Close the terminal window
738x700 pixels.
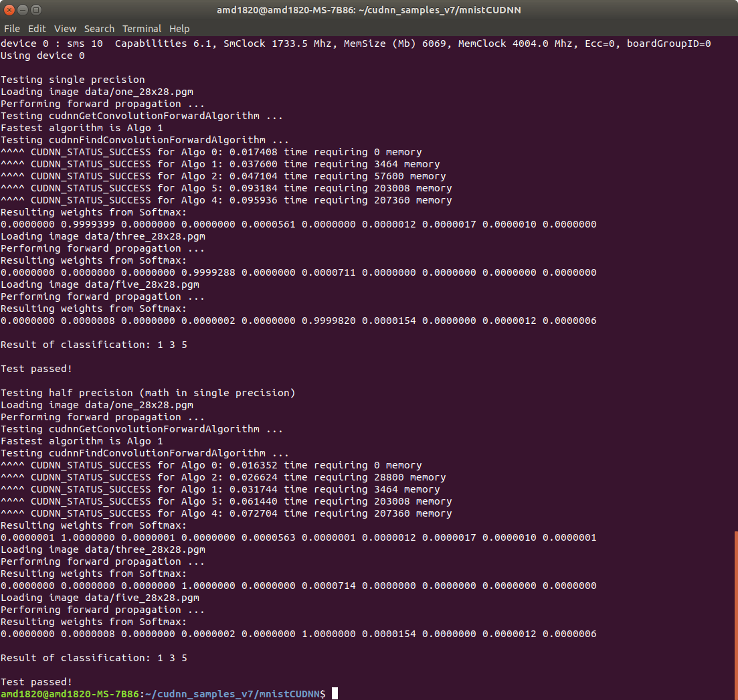click(9, 9)
